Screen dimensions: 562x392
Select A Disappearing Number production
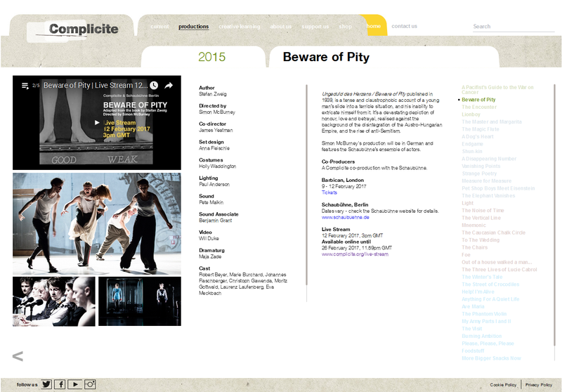pyautogui.click(x=489, y=159)
